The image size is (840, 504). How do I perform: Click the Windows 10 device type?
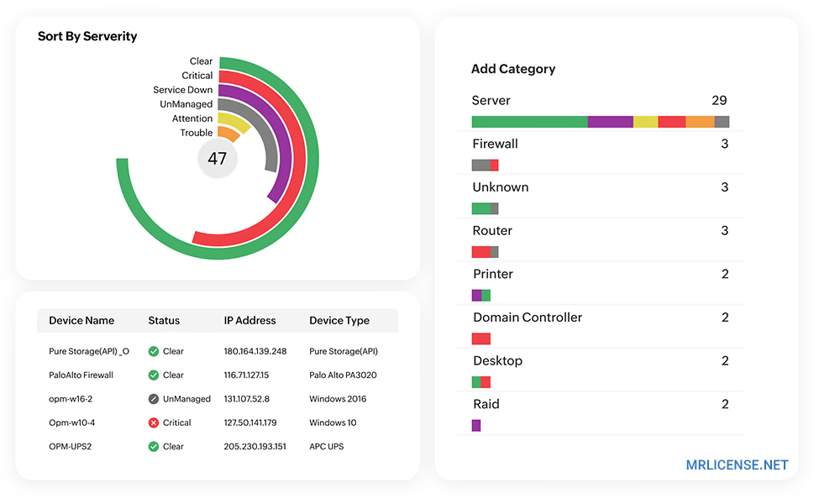pos(333,423)
